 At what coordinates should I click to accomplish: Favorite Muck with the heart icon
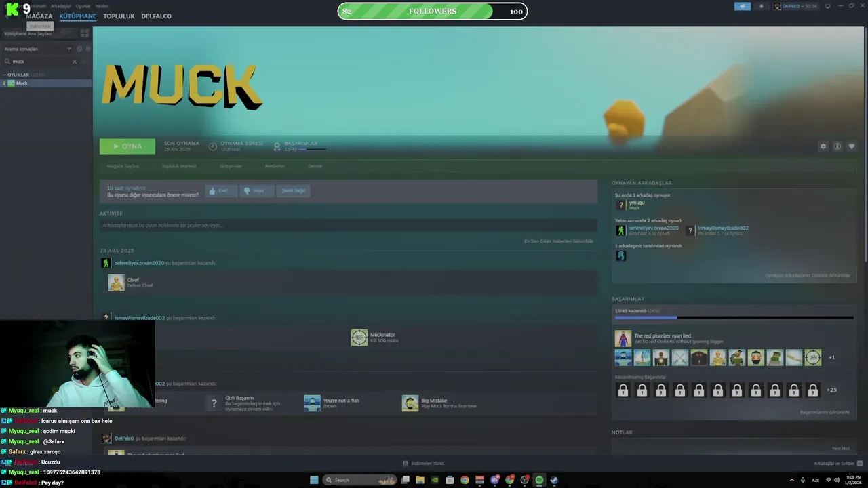[852, 146]
